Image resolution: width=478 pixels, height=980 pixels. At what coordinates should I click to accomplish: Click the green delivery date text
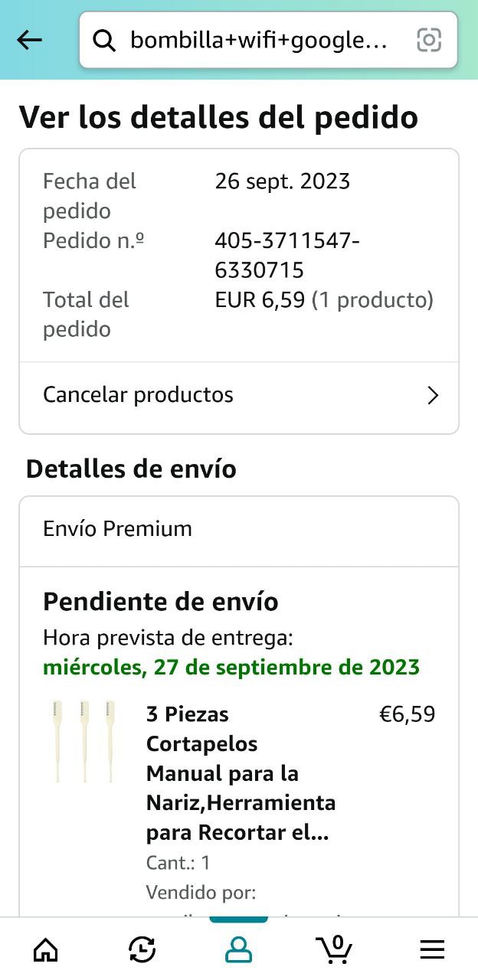pos(231,667)
